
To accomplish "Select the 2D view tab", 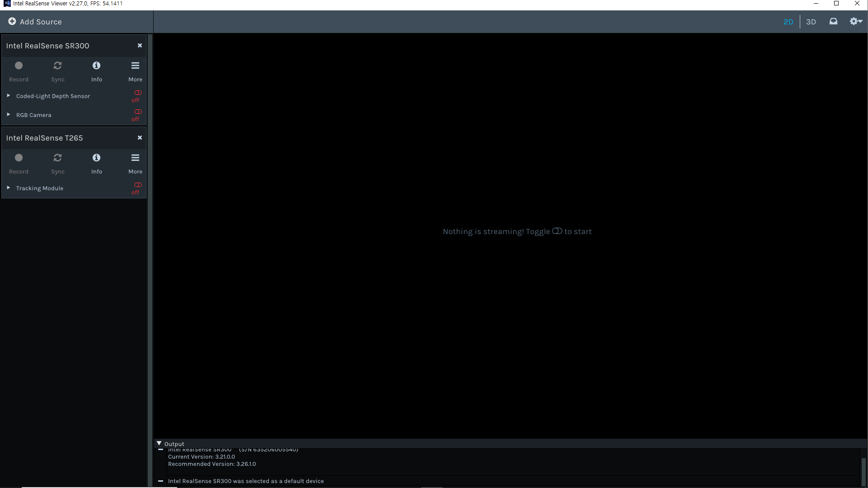I will 788,21.
